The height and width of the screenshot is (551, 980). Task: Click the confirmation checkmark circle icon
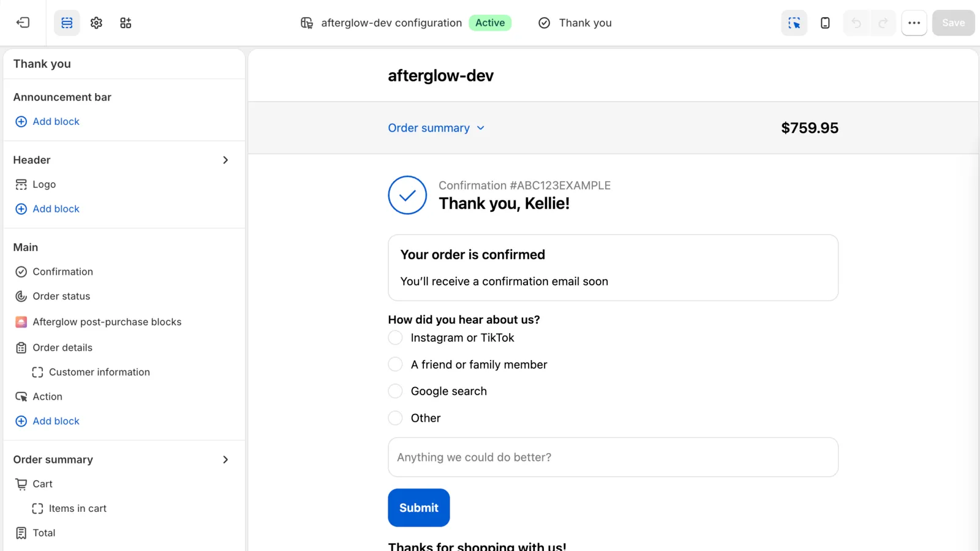pos(407,195)
